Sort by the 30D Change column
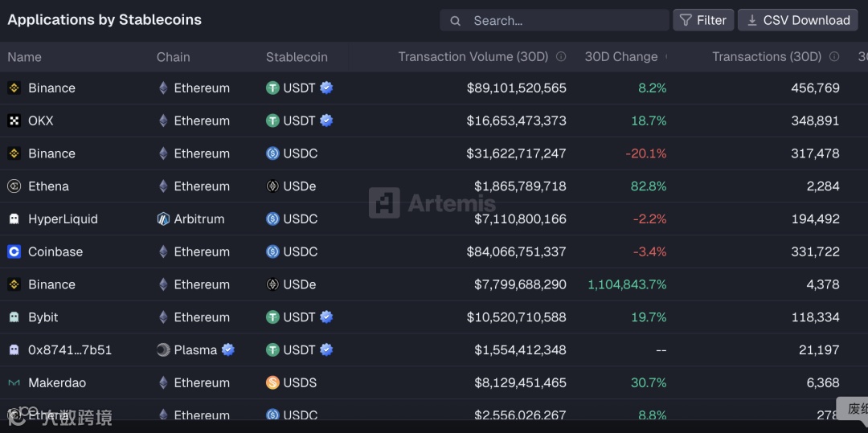868x433 pixels. pyautogui.click(x=620, y=57)
